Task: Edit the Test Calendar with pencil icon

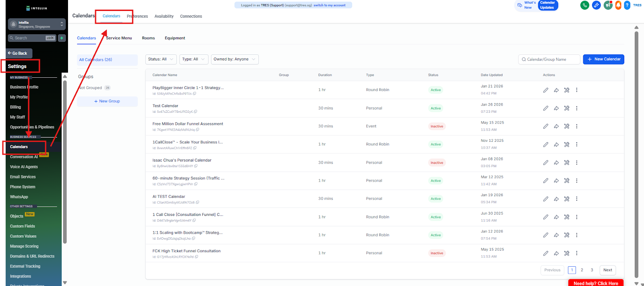Action: [x=545, y=108]
